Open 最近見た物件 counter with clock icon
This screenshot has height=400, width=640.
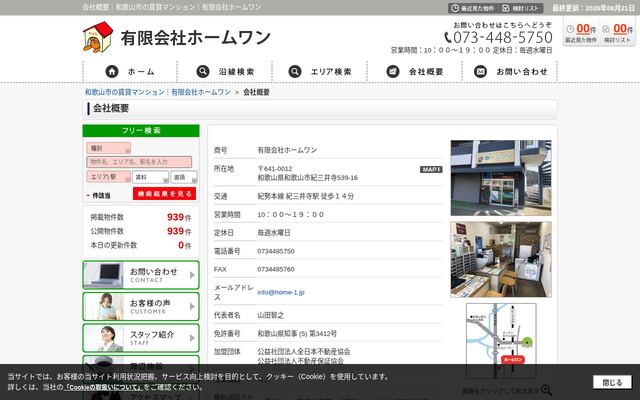pos(581,33)
